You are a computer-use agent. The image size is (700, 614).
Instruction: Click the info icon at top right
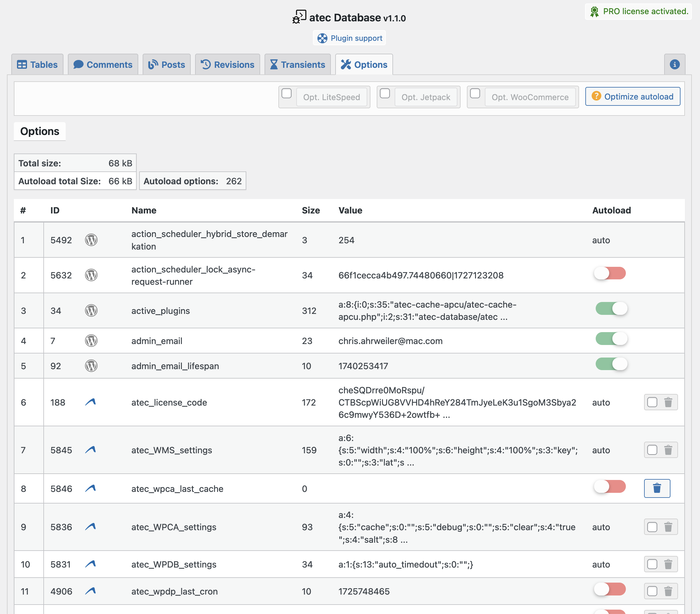coord(674,64)
